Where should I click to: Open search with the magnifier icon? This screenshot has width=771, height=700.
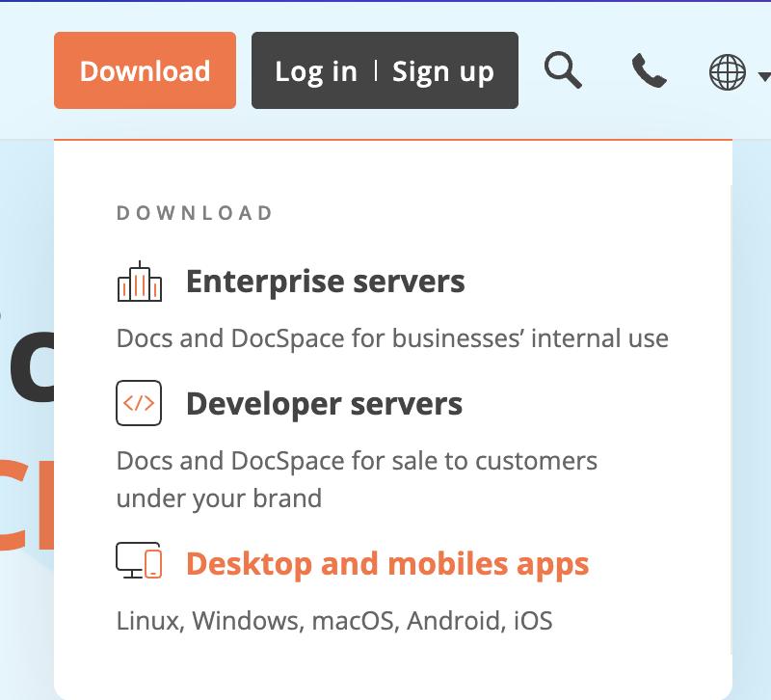(563, 69)
